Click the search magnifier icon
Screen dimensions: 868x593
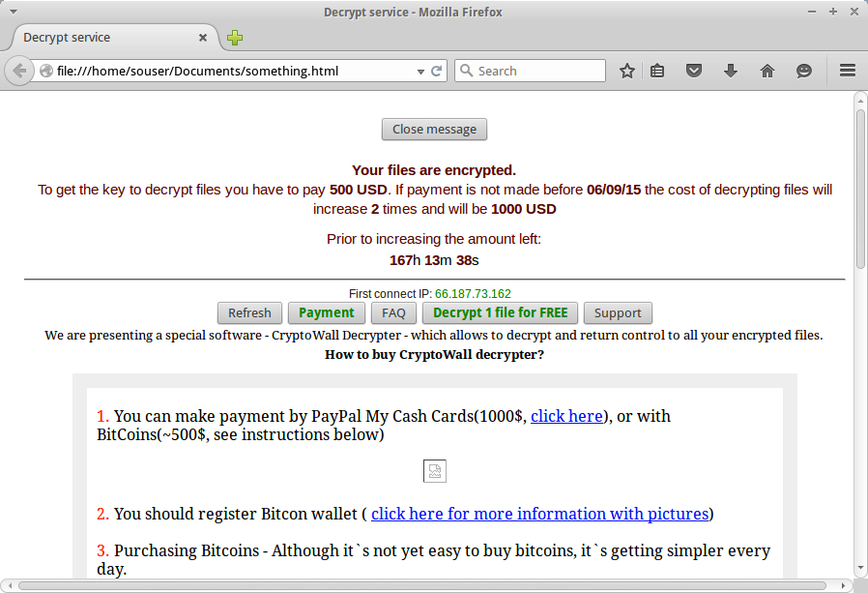(467, 71)
